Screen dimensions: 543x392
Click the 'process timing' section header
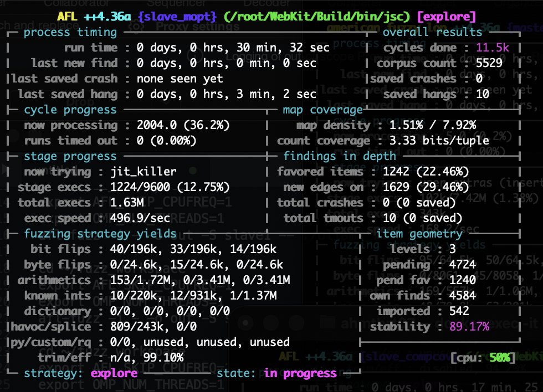pos(70,32)
